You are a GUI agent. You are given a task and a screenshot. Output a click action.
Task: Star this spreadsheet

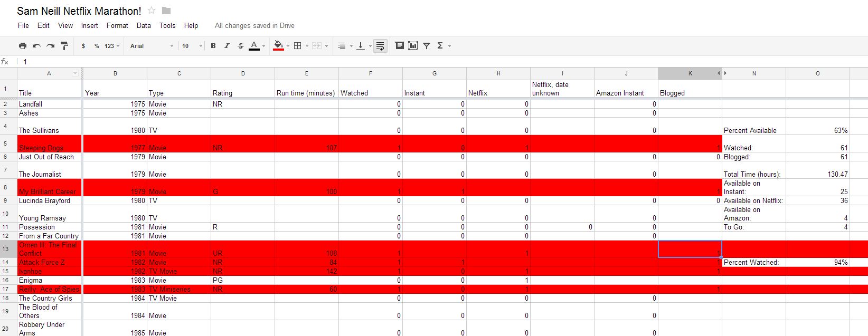pyautogui.click(x=152, y=11)
